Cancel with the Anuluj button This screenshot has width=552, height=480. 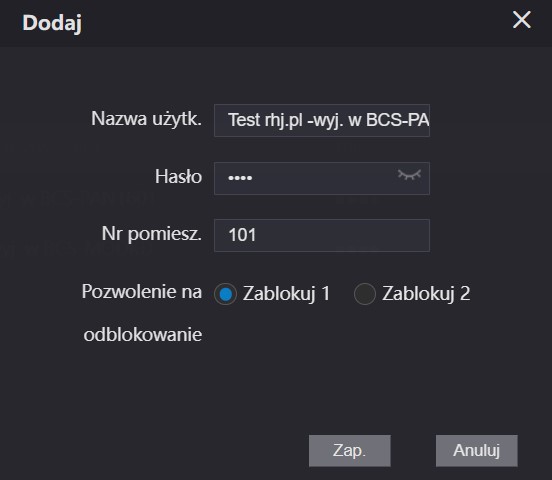(x=477, y=451)
